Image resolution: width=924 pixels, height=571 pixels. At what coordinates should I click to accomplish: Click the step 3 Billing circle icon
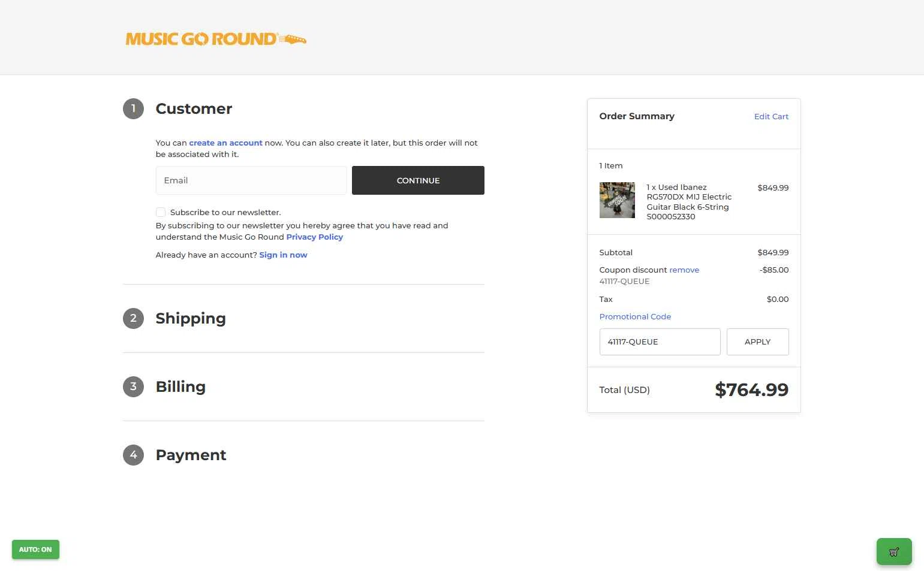(x=133, y=386)
